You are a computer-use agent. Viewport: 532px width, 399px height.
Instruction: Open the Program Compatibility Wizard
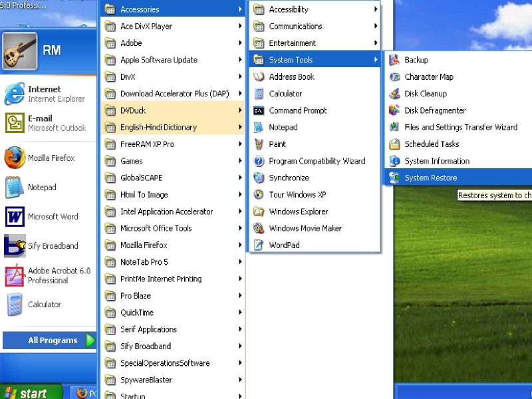click(317, 161)
